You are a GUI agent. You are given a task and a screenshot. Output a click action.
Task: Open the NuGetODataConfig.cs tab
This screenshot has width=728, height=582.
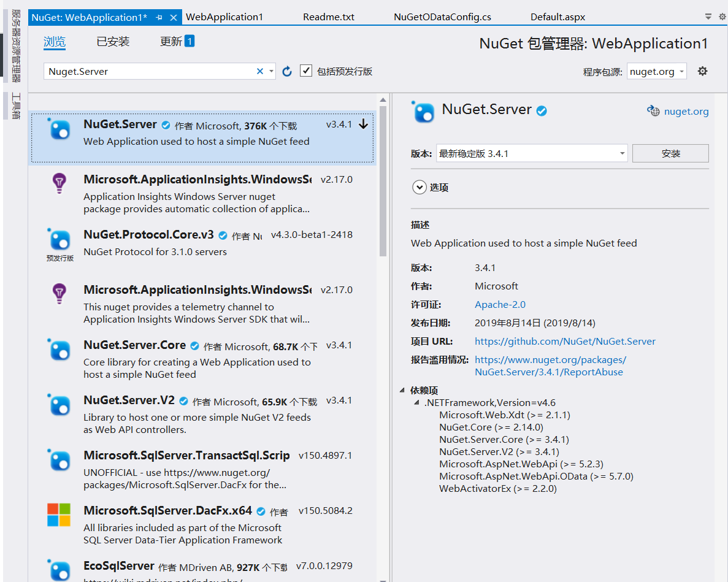[x=442, y=17]
